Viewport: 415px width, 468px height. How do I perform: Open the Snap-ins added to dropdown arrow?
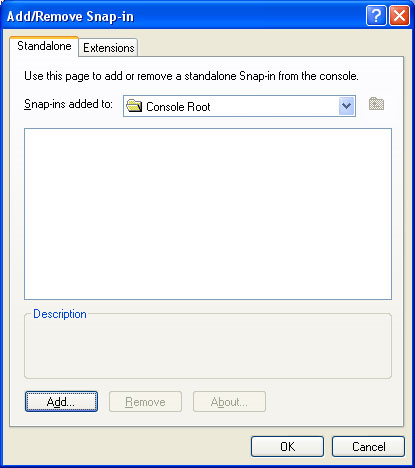point(346,106)
